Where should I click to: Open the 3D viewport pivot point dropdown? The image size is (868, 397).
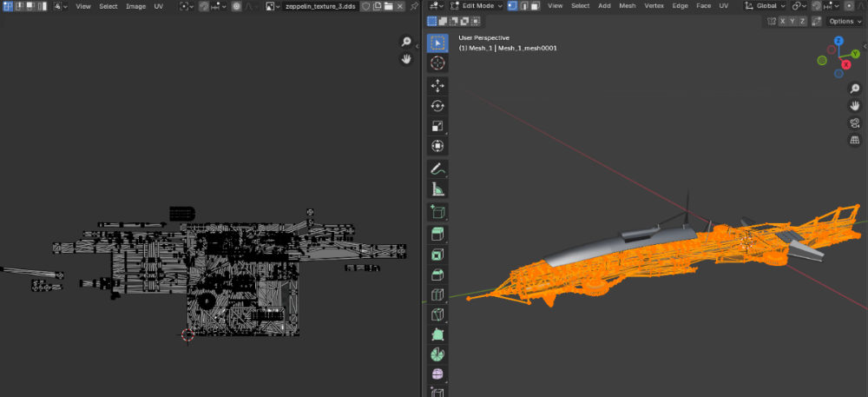799,5
